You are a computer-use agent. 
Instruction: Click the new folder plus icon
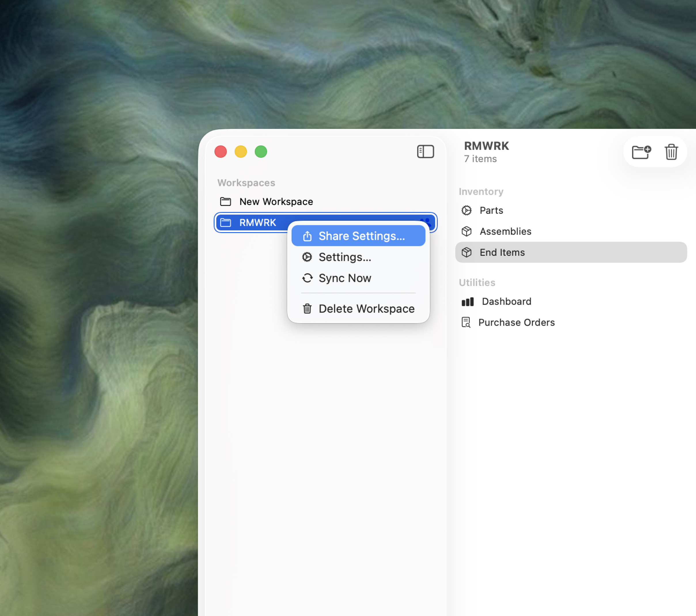(x=641, y=152)
